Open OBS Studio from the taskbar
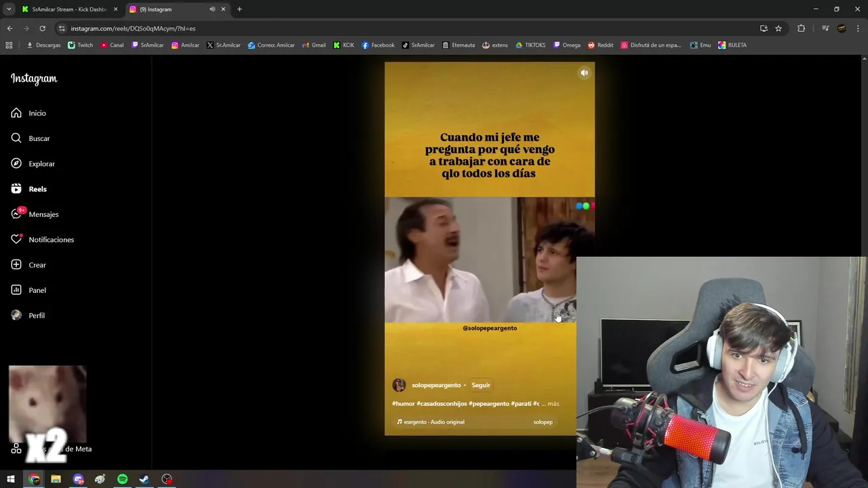This screenshot has height=488, width=868. (x=167, y=479)
